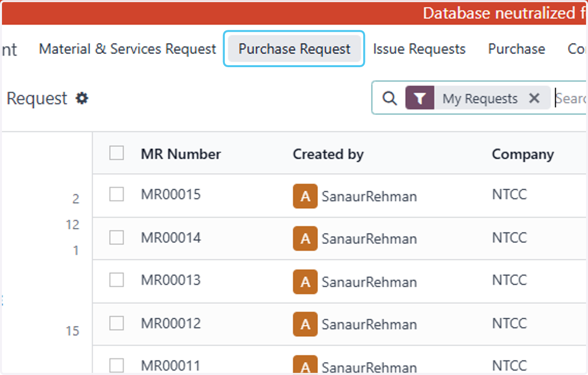The height and width of the screenshot is (375, 588).
Task: Open the Issue Requests menu
Action: coord(419,49)
